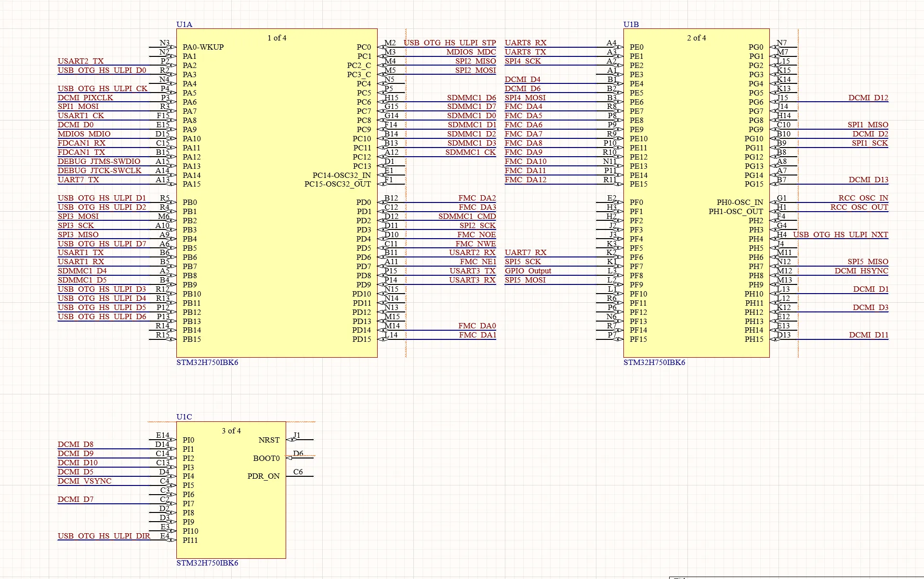Select the SPI1_MOSI net label
Screen dimensions: 924x579
click(x=78, y=106)
